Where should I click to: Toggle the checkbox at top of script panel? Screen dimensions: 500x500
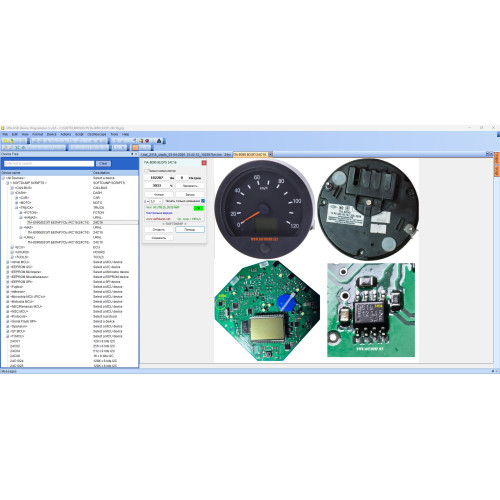coord(146,171)
